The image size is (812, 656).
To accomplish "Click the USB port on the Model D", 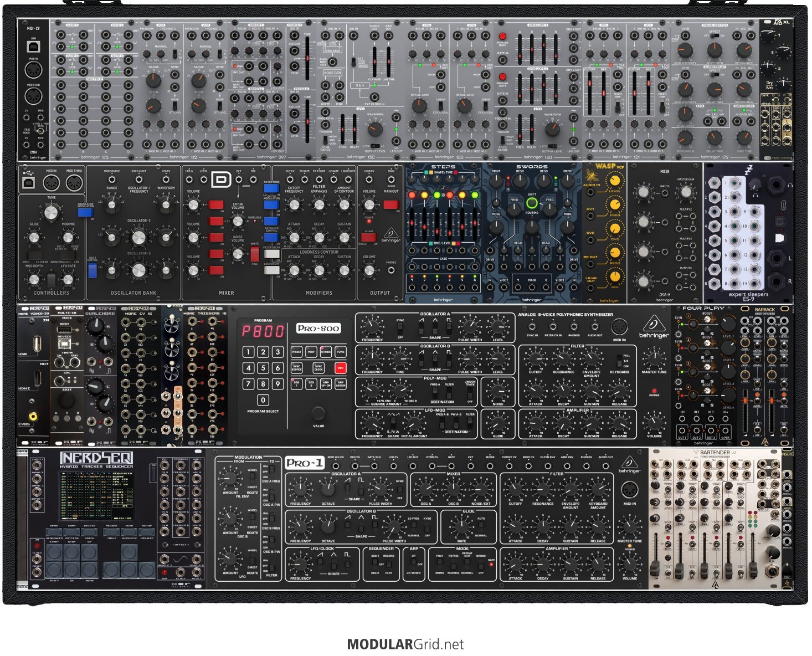I will 29,183.
